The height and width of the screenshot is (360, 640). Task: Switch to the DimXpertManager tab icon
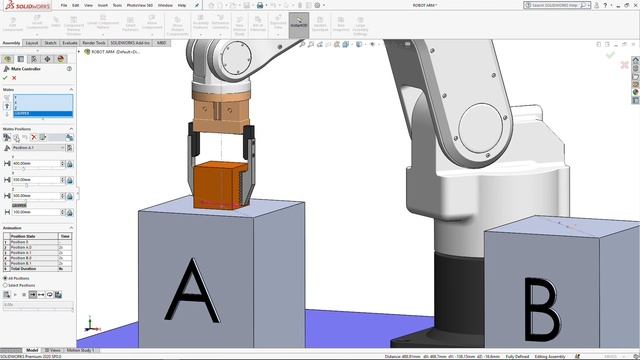click(47, 59)
